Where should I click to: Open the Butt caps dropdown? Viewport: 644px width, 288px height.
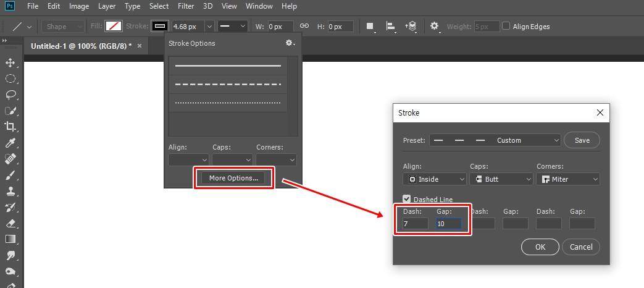click(x=501, y=179)
